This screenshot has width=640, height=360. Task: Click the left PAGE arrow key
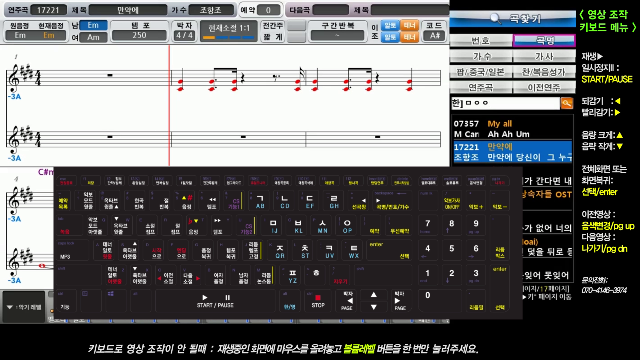point(347,301)
